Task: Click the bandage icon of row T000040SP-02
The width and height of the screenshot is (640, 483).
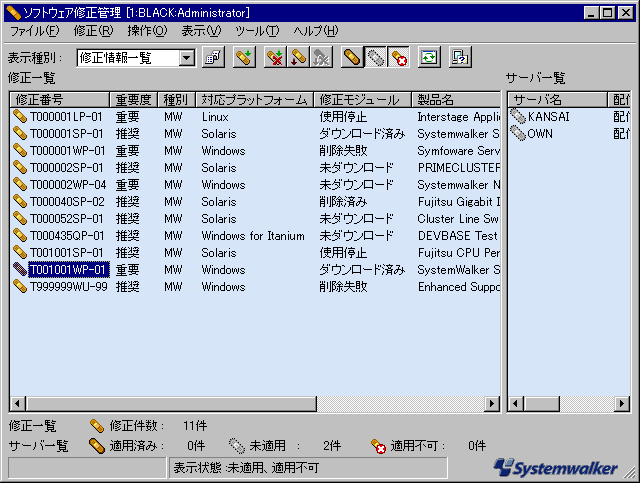Action: point(20,202)
